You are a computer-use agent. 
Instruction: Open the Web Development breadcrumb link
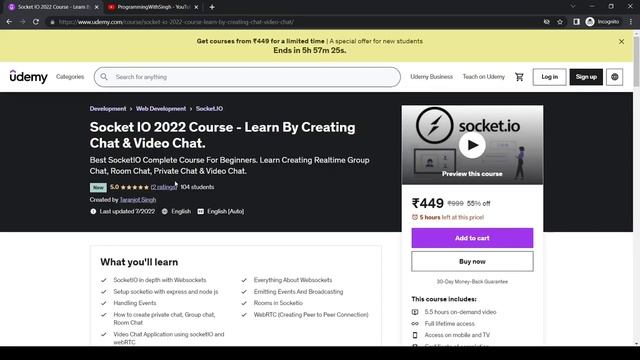pyautogui.click(x=161, y=109)
